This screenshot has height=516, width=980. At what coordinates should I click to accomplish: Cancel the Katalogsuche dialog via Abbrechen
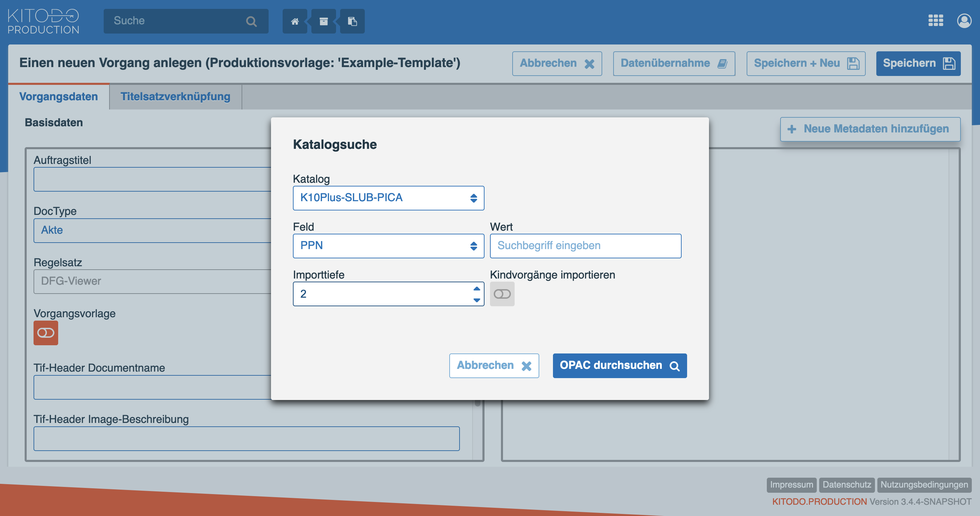click(x=494, y=366)
